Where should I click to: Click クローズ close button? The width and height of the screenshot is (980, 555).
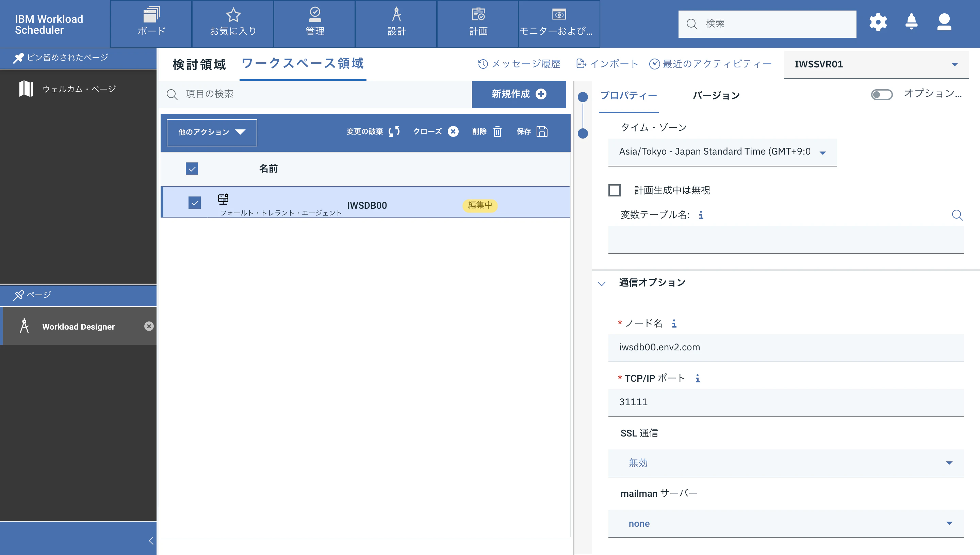[x=436, y=131]
